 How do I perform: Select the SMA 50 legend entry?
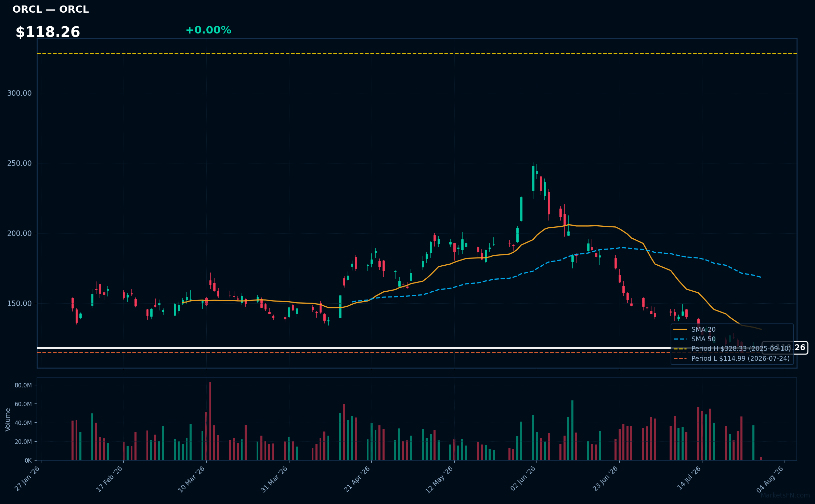tap(695, 339)
